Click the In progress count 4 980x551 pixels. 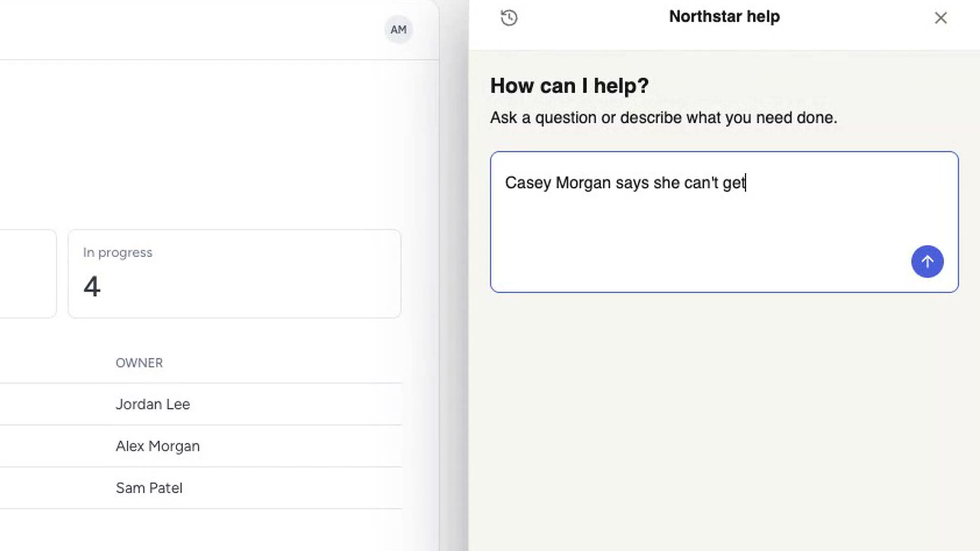coord(92,286)
